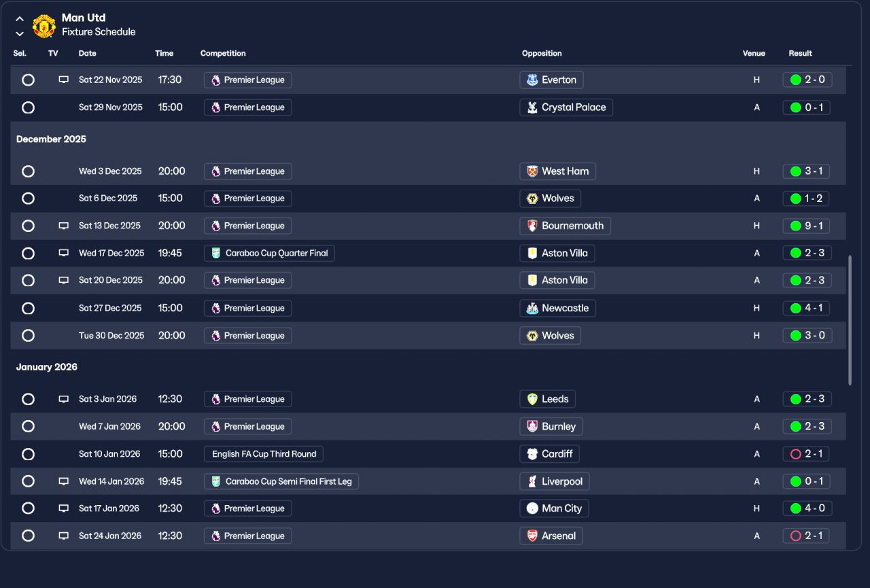The height and width of the screenshot is (588, 870).
Task: Click the TV column header
Action: click(53, 53)
